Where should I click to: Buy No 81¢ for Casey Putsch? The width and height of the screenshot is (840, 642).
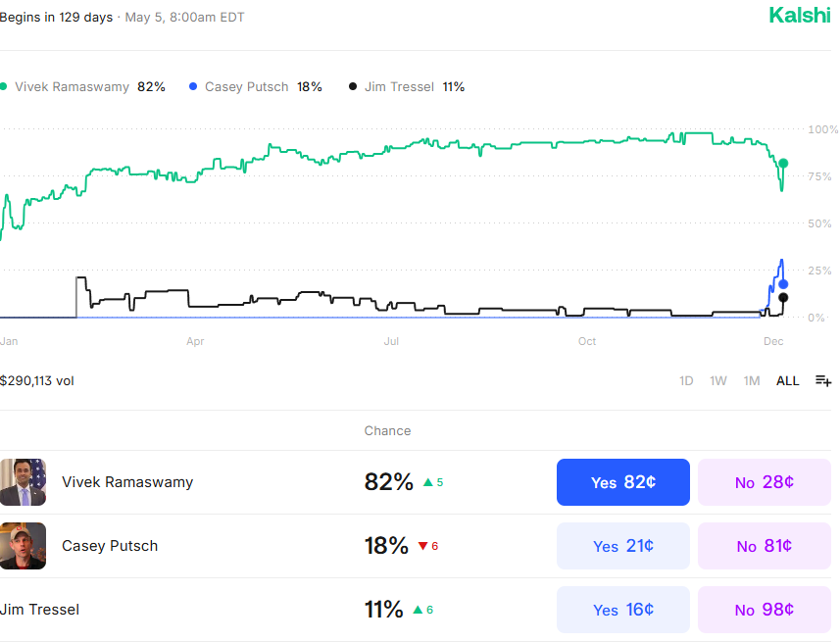(765, 546)
